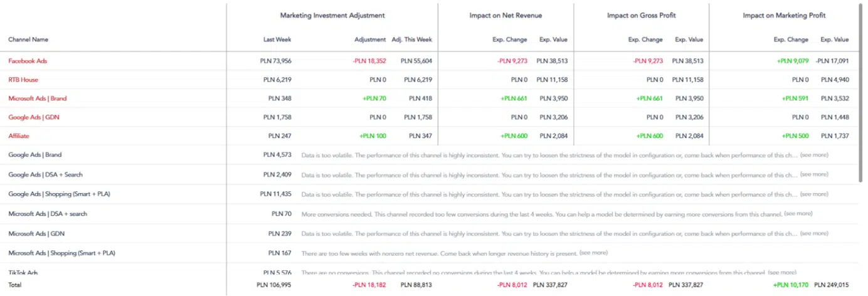This screenshot has height=296, width=868.
Task: Select the Affiliate channel link
Action: click(x=19, y=135)
